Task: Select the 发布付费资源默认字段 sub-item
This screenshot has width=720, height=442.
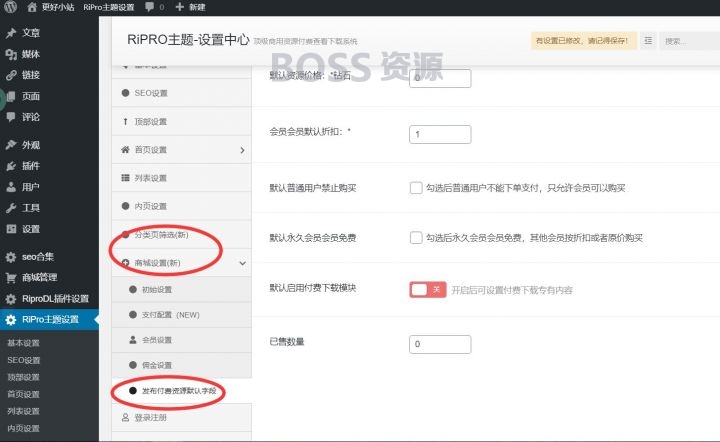Action: 181,391
